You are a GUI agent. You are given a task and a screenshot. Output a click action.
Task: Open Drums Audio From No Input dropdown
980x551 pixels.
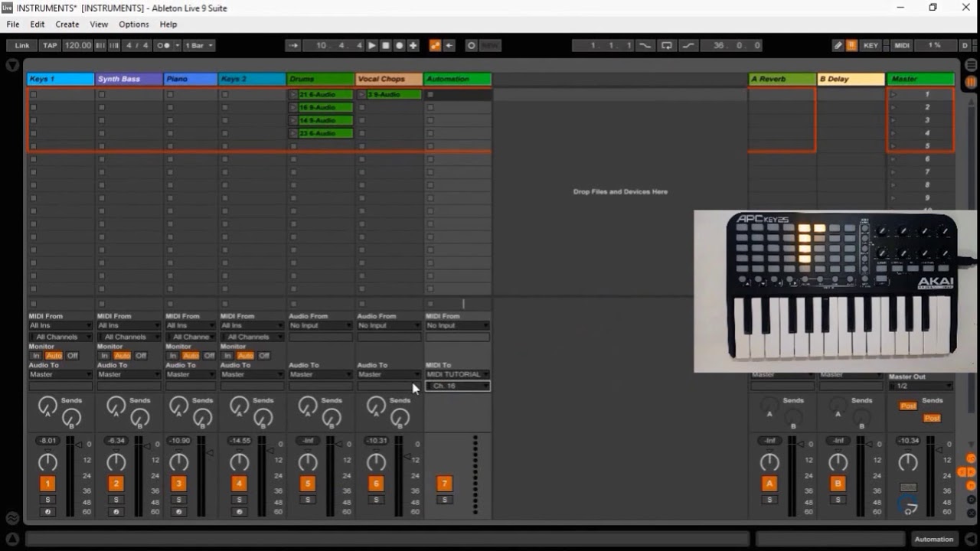coord(320,326)
